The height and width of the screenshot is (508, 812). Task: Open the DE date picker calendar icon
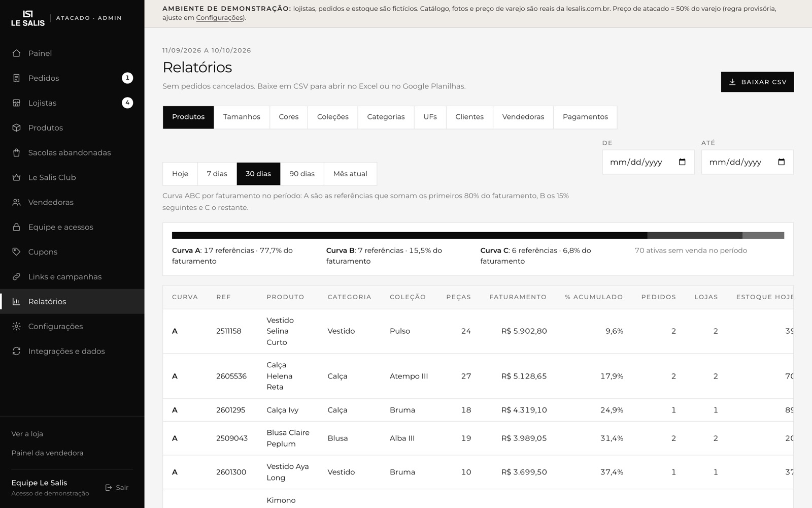tap(682, 162)
